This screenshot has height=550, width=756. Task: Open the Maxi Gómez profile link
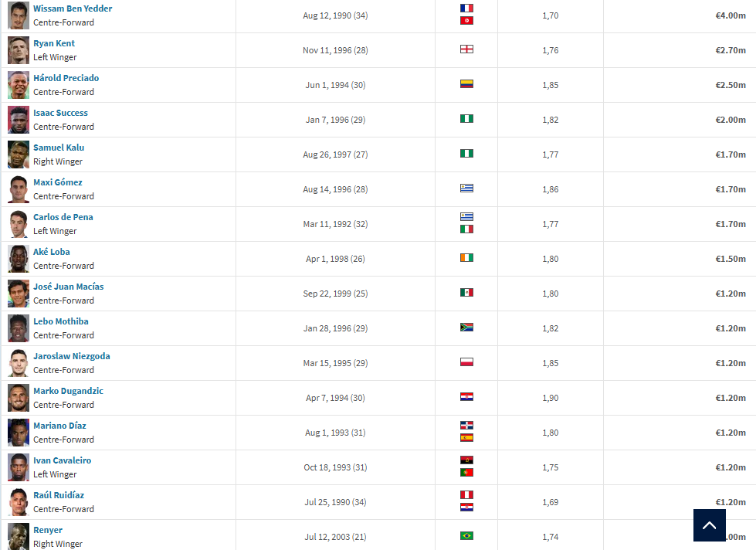tap(57, 182)
